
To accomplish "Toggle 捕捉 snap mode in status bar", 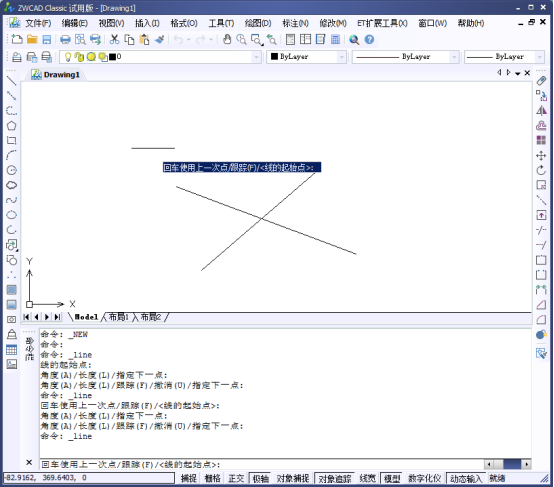I will tap(189, 478).
